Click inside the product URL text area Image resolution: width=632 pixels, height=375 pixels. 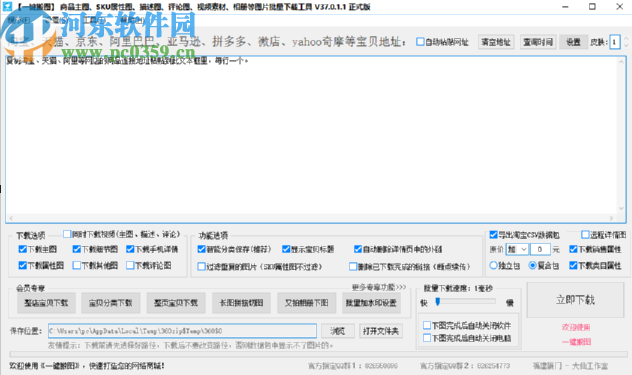pos(312,139)
